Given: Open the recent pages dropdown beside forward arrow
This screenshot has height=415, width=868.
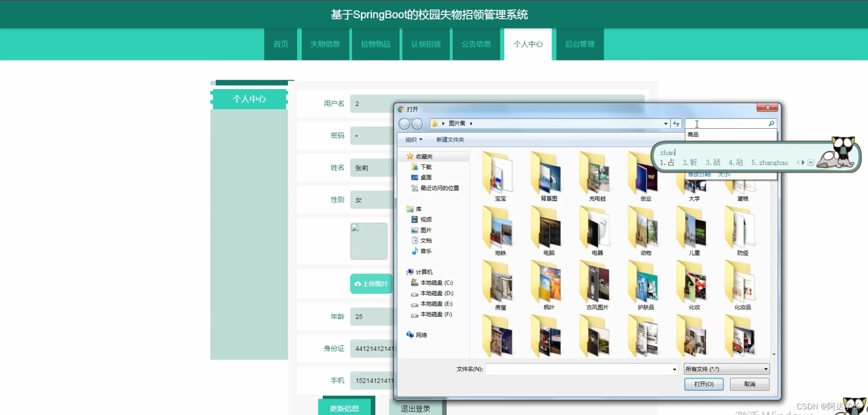Looking at the screenshot, I should coord(426,124).
